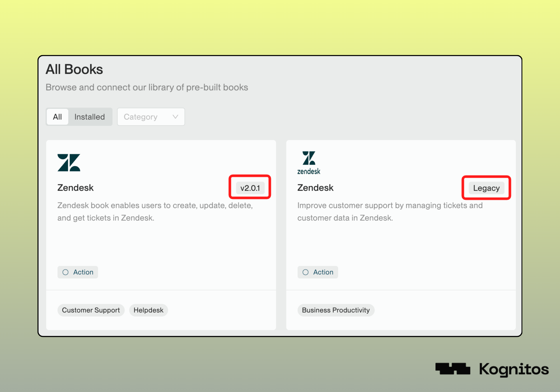Expand the Category filter options
Image resolution: width=560 pixels, height=392 pixels.
click(x=151, y=117)
